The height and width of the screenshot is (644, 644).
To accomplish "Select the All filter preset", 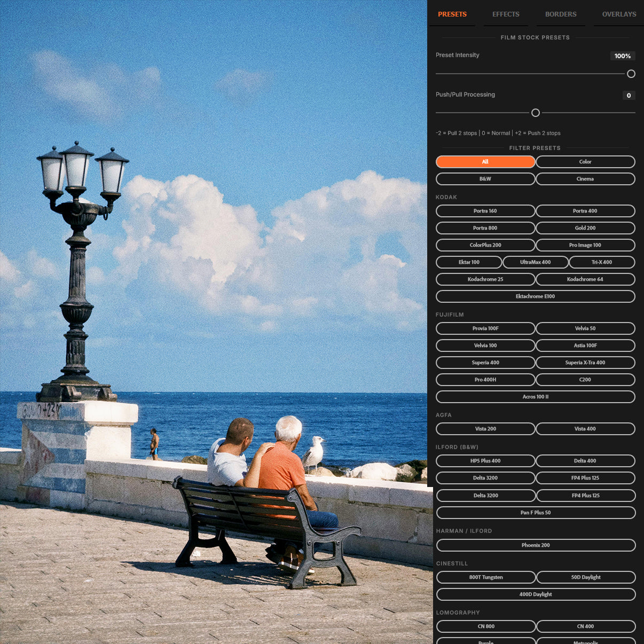I will [485, 161].
